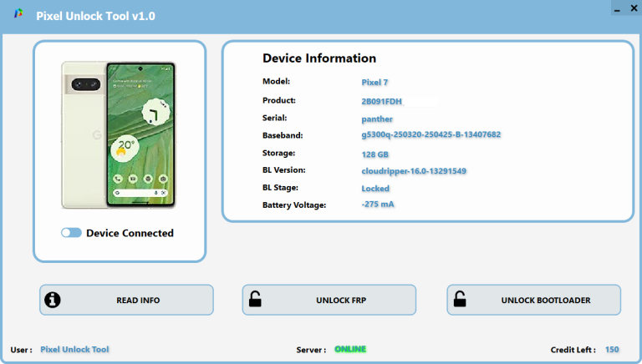Image resolution: width=642 pixels, height=364 pixels.
Task: Click the BL Version: label
Action: (x=284, y=170)
